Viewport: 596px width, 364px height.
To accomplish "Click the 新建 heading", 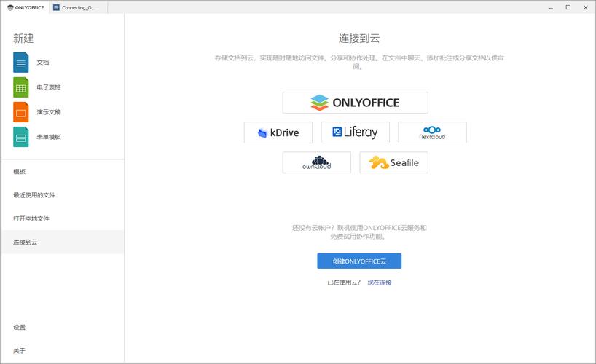I will point(23,39).
